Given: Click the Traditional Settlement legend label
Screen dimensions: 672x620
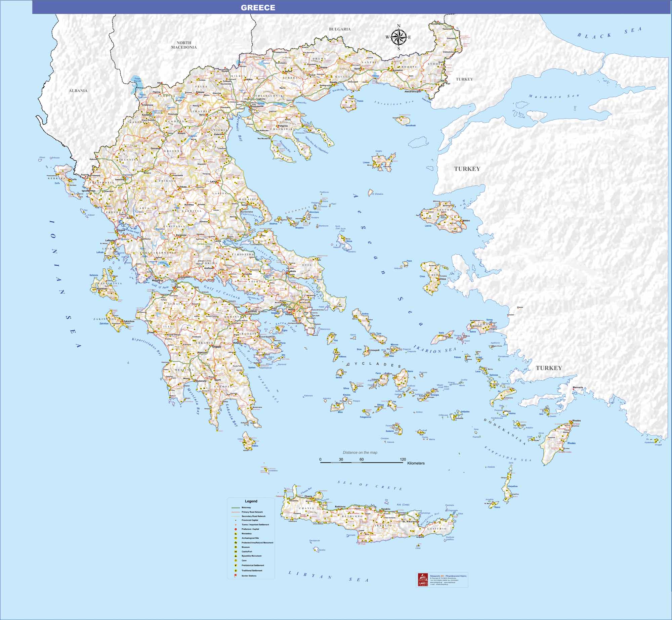Looking at the screenshot, I should coord(252,570).
